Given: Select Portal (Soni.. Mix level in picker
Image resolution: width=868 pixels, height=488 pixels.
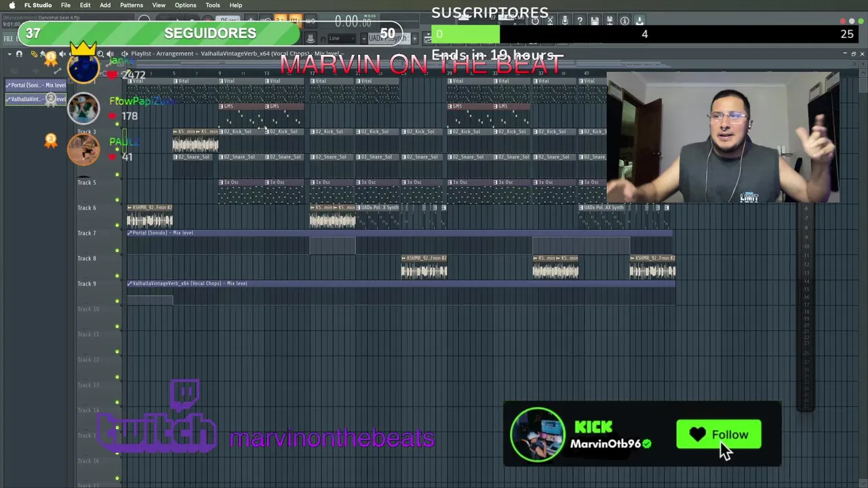Looking at the screenshot, I should click(x=36, y=85).
